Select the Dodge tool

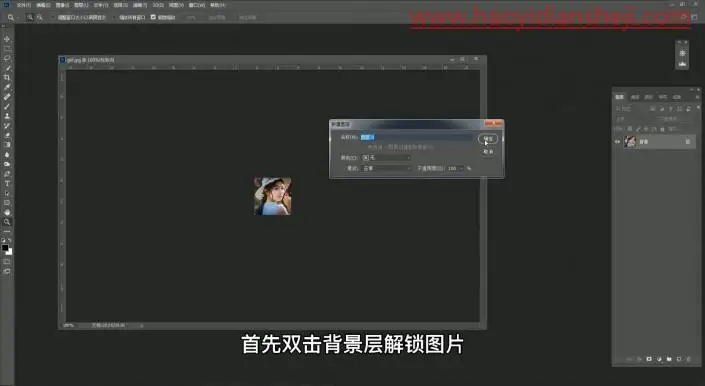(x=7, y=164)
